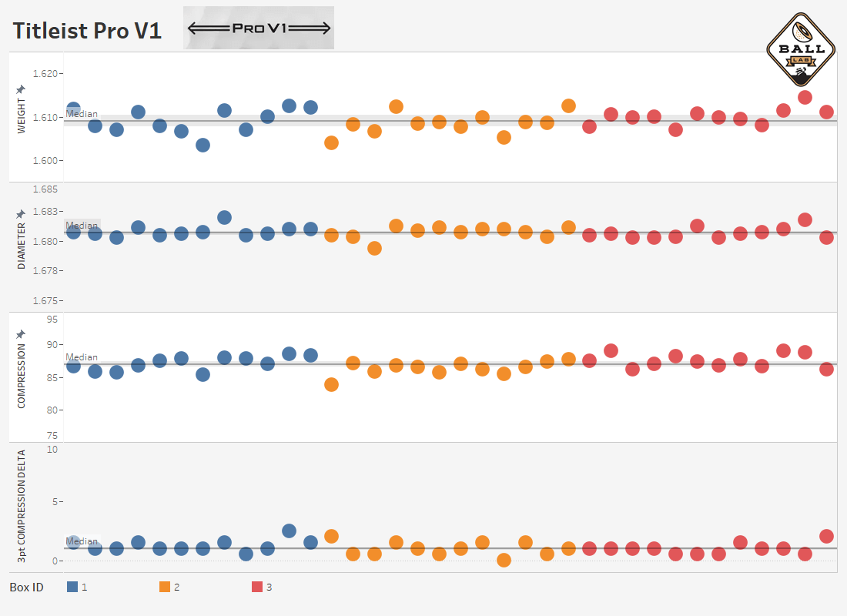Image resolution: width=847 pixels, height=616 pixels.
Task: Click the Median label in the COMPRESSION chart
Action: [82, 357]
